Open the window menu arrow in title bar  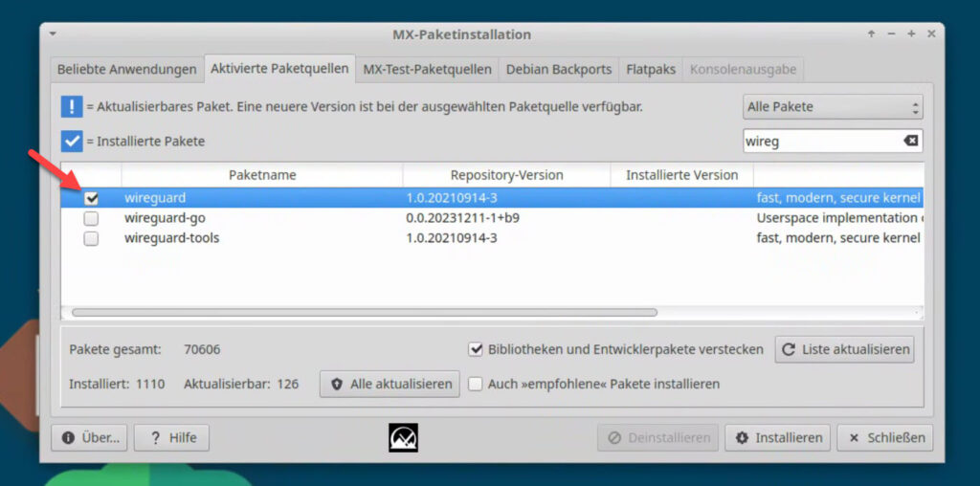pos(53,34)
